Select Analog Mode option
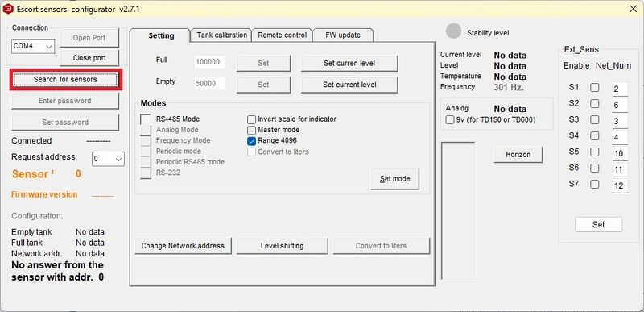Screen dimensions: 644x312 [147, 130]
